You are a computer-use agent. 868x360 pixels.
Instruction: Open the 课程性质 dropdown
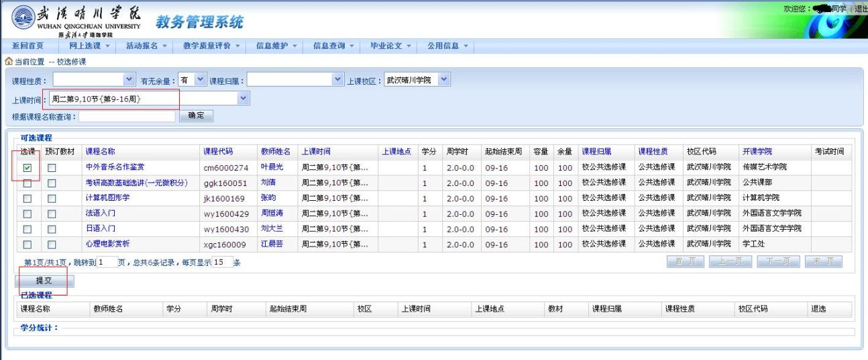94,81
